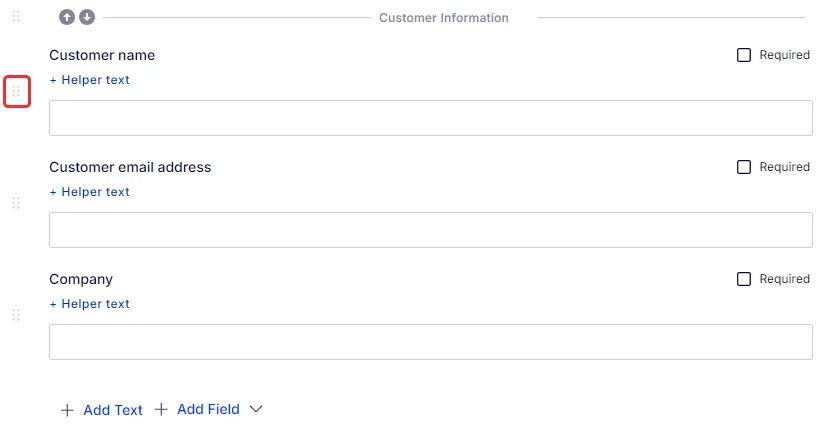826x429 pixels.
Task: Click the plus icon before Add Text
Action: tap(67, 410)
